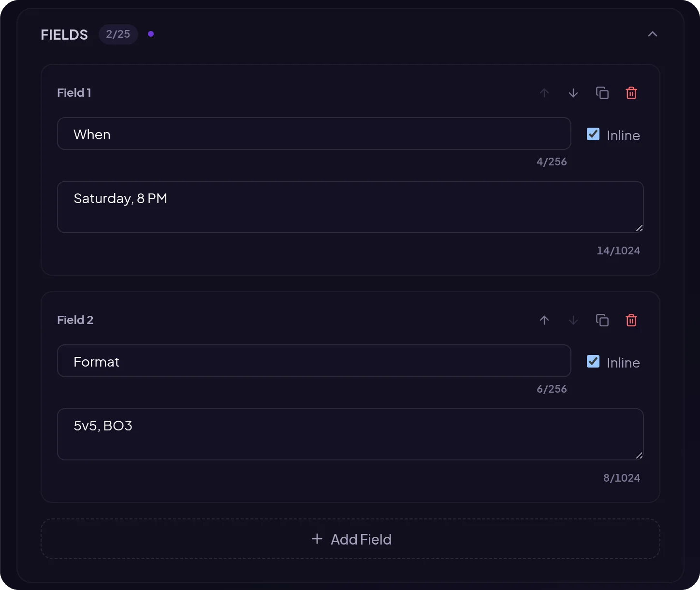The width and height of the screenshot is (700, 590).
Task: Uncheck Inline checkbox for the When field
Action: (593, 134)
